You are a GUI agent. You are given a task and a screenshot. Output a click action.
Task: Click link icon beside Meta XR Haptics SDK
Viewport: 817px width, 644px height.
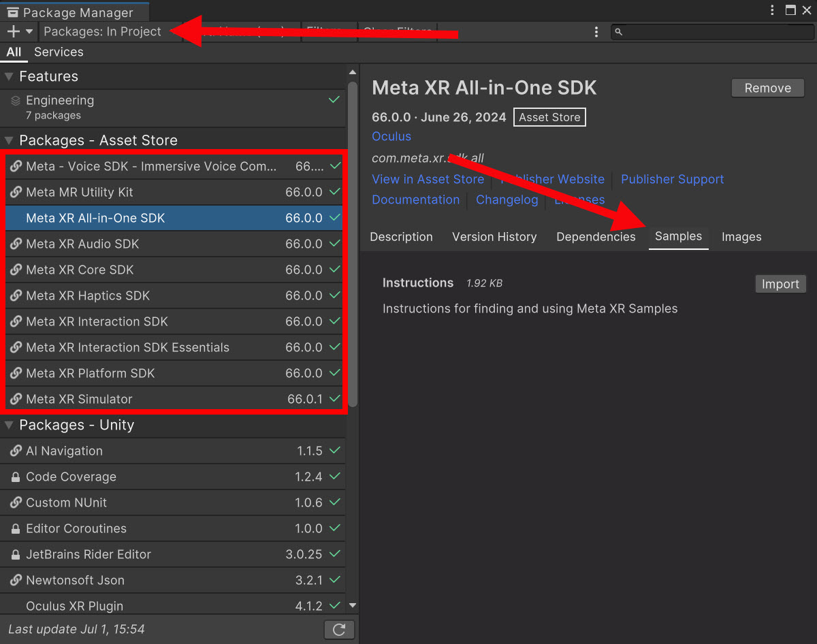click(x=16, y=295)
